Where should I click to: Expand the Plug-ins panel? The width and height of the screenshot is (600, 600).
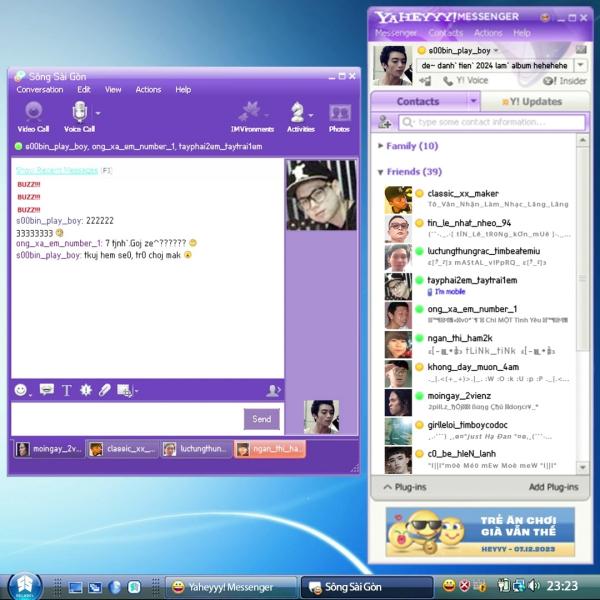click(405, 487)
